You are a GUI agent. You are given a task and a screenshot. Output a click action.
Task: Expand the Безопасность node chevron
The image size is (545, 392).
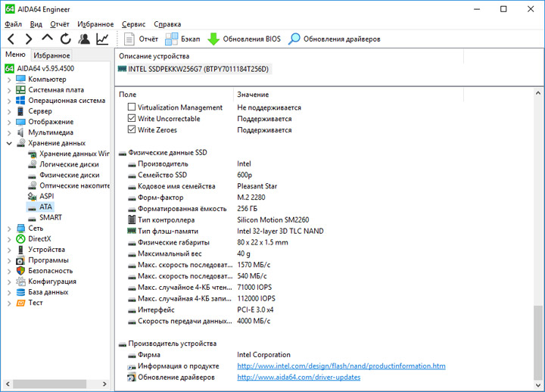point(9,271)
